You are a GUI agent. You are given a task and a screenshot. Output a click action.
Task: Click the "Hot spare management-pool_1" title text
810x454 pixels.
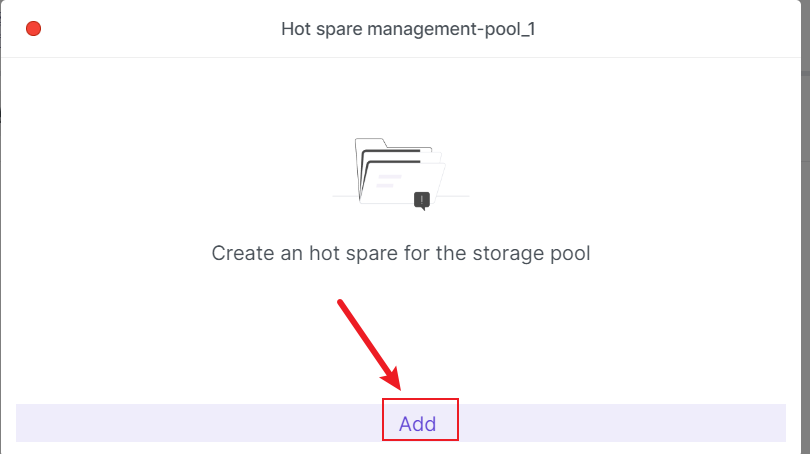pyautogui.click(x=410, y=28)
